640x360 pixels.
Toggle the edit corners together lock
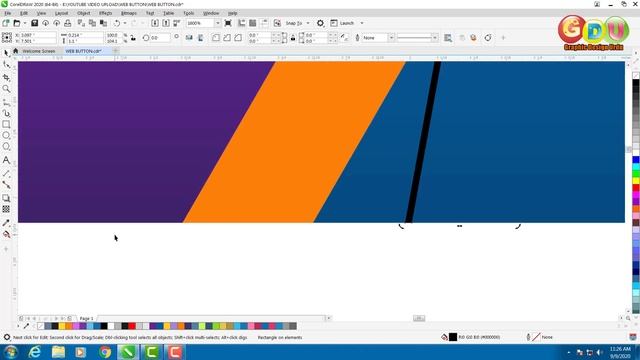pyautogui.click(x=293, y=38)
